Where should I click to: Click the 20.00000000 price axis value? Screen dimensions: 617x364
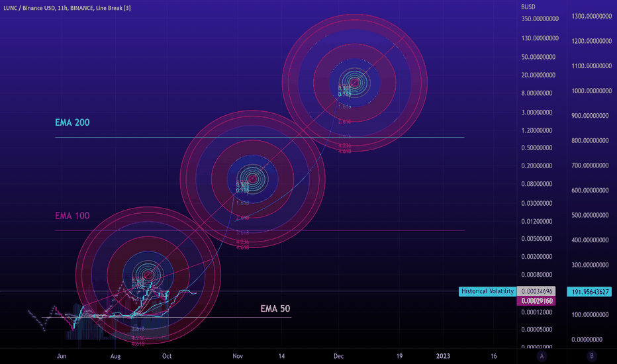pos(538,75)
